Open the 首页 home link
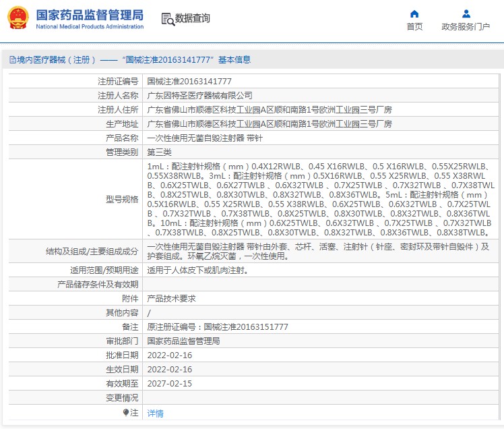Image resolution: width=504 pixels, height=429 pixels. click(414, 27)
